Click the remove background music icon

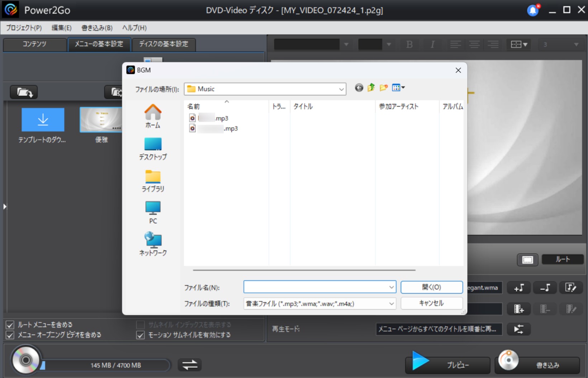click(x=545, y=288)
